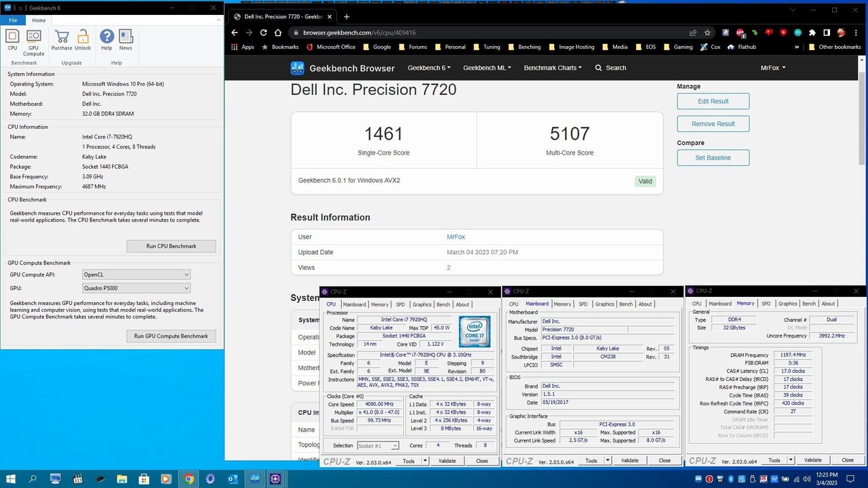This screenshot has height=488, width=868.
Task: Open the MrFox account dropdown
Action: click(x=772, y=68)
